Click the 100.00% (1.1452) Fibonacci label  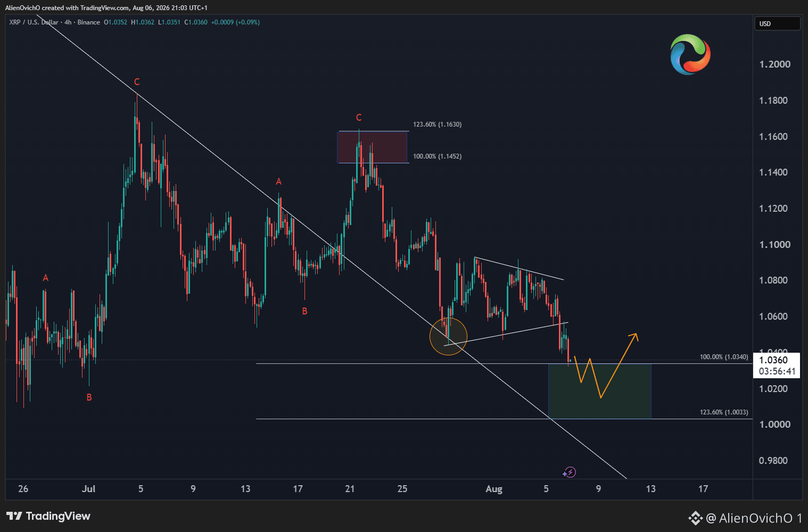tap(438, 156)
